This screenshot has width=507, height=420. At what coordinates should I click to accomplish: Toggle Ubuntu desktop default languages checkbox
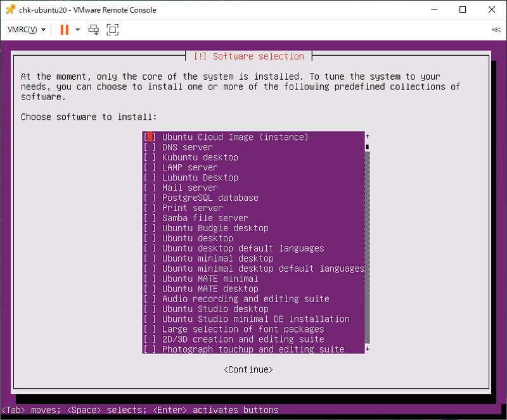(150, 248)
